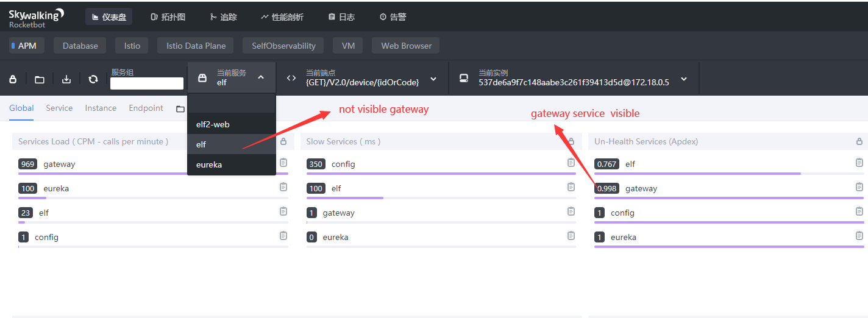The height and width of the screenshot is (318, 868).
Task: Click clipboard icon for gateway in Un-Health Services
Action: (x=859, y=187)
